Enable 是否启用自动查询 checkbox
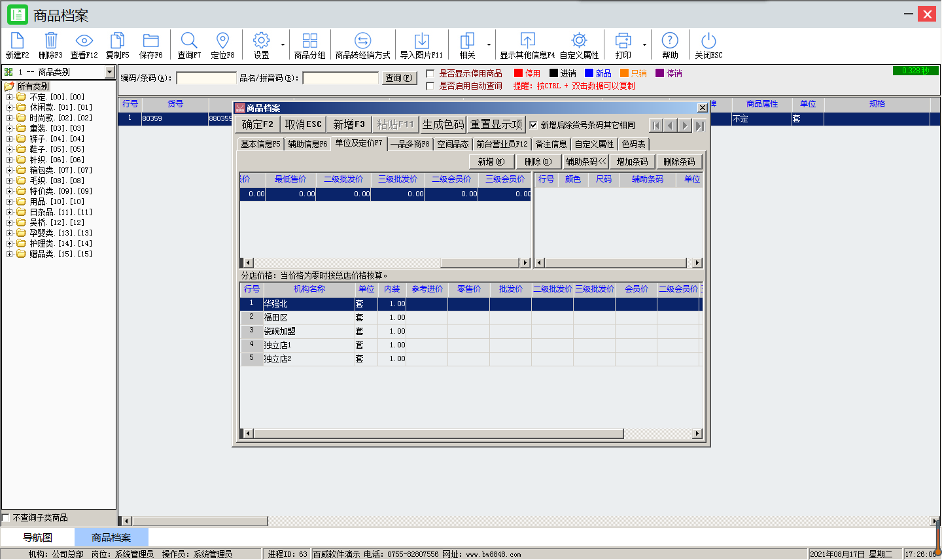 point(430,86)
